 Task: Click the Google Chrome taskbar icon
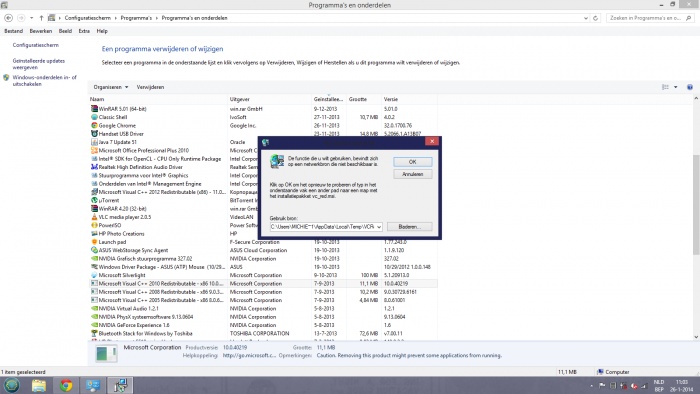(66, 385)
